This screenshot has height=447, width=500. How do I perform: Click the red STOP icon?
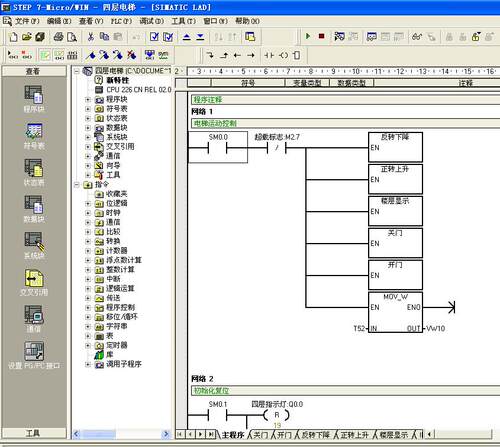click(321, 36)
